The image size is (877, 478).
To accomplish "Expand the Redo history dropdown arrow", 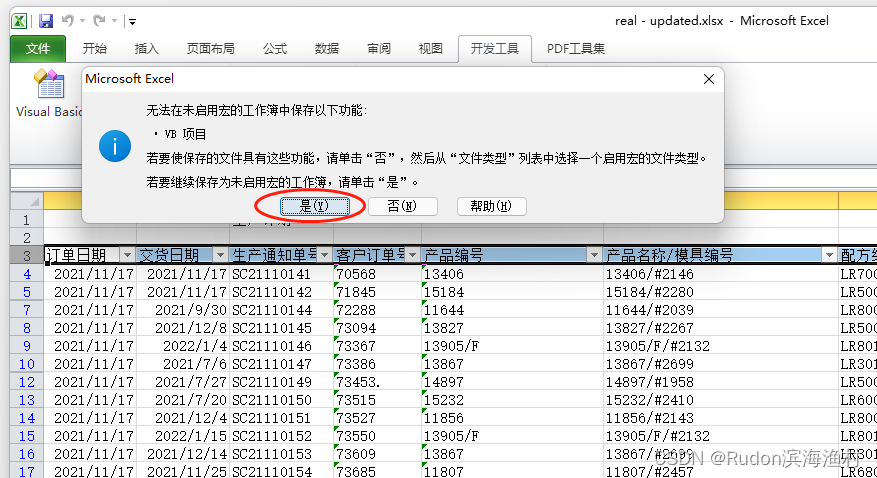I will [x=114, y=21].
